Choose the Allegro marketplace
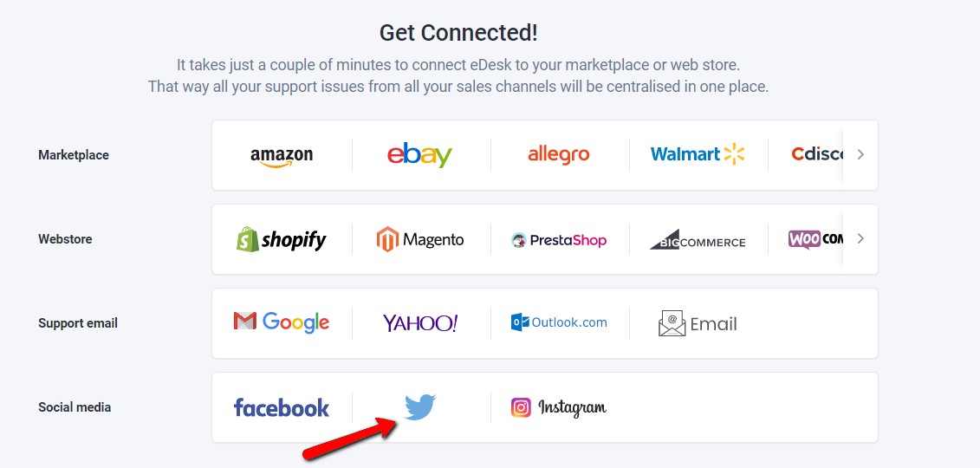Screen dimensions: 980x468 coord(558,155)
